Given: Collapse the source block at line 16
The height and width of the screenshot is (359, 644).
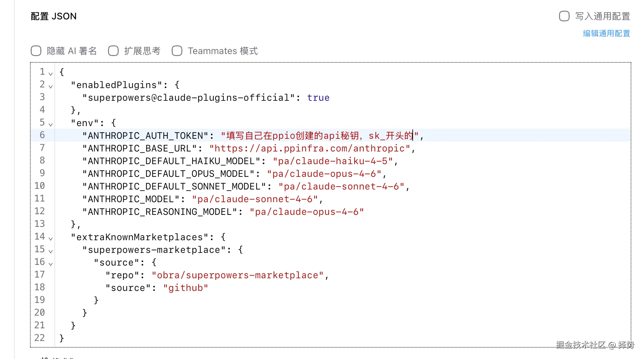Looking at the screenshot, I should pyautogui.click(x=51, y=264).
